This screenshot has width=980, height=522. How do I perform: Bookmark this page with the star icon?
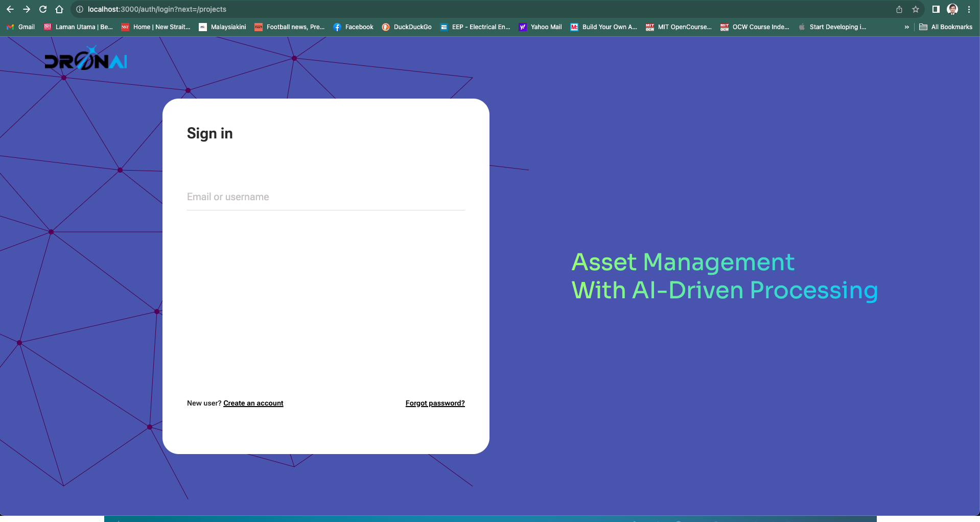click(x=916, y=9)
